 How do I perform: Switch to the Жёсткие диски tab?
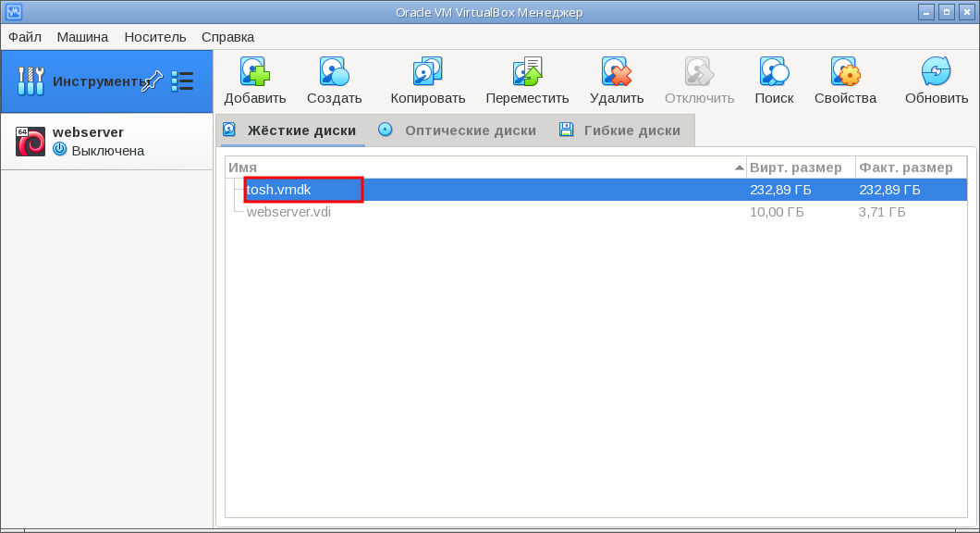[x=291, y=130]
